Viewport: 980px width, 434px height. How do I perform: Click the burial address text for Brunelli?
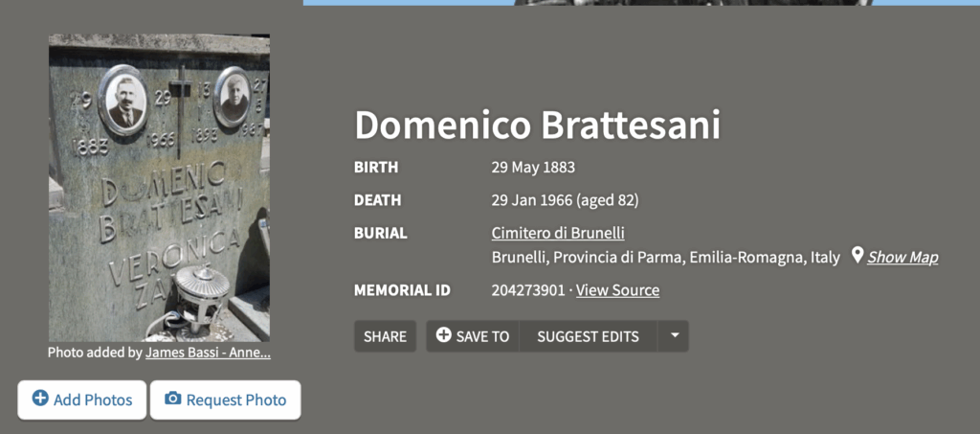(666, 257)
